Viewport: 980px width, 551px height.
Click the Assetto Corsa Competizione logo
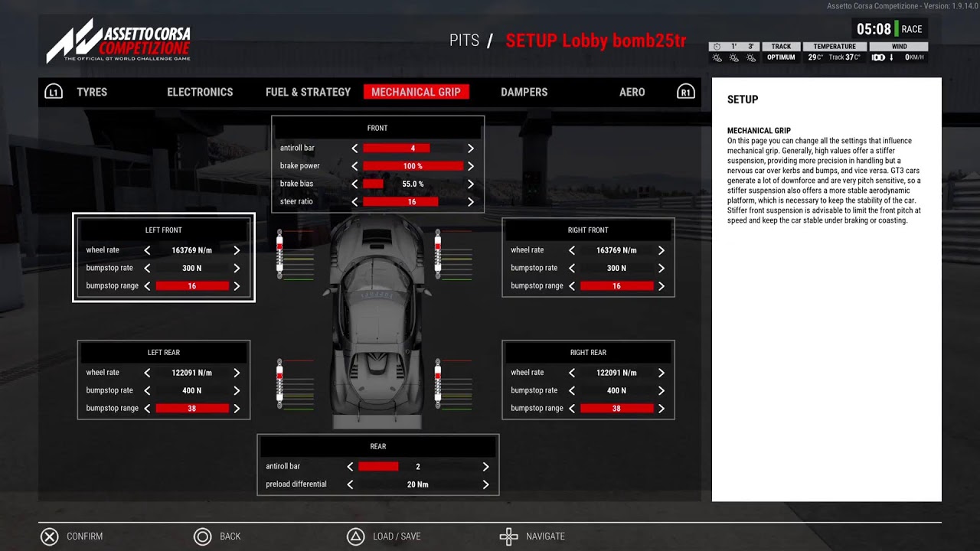[x=119, y=42]
